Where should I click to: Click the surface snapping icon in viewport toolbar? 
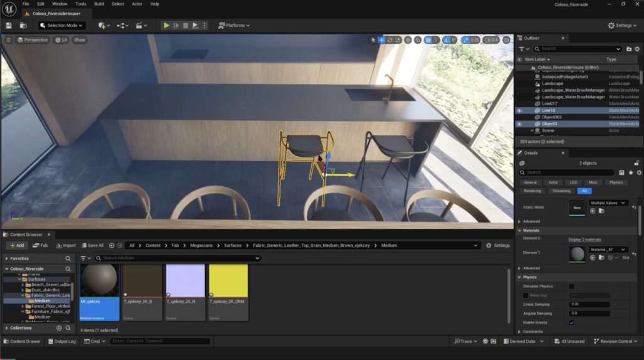click(x=418, y=40)
